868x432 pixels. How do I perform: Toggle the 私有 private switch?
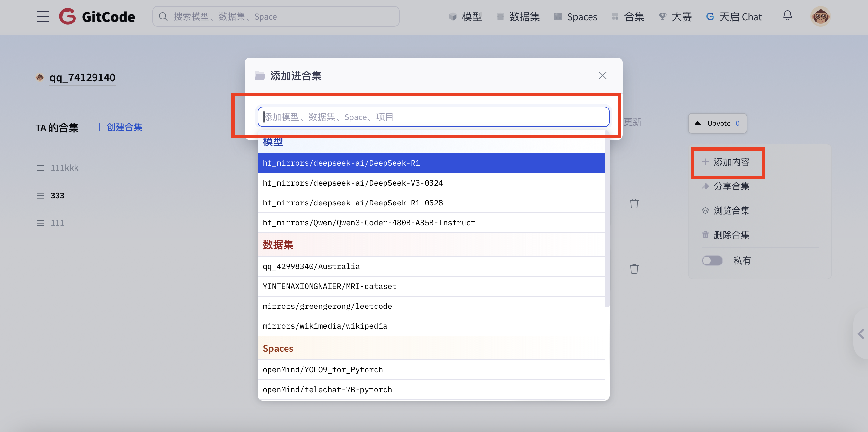[x=712, y=261]
